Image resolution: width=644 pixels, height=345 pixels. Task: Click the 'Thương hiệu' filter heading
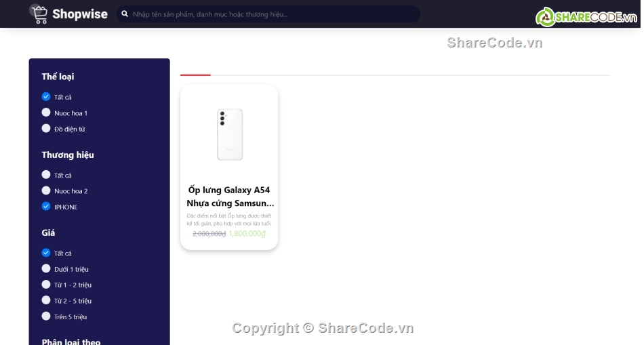pyautogui.click(x=68, y=155)
